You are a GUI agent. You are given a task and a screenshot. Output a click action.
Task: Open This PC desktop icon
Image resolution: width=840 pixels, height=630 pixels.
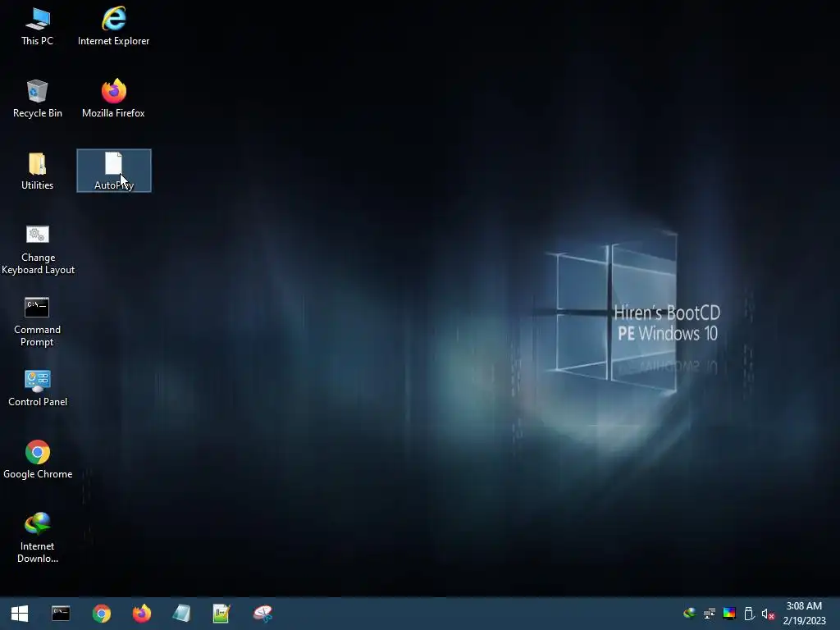pyautogui.click(x=37, y=26)
